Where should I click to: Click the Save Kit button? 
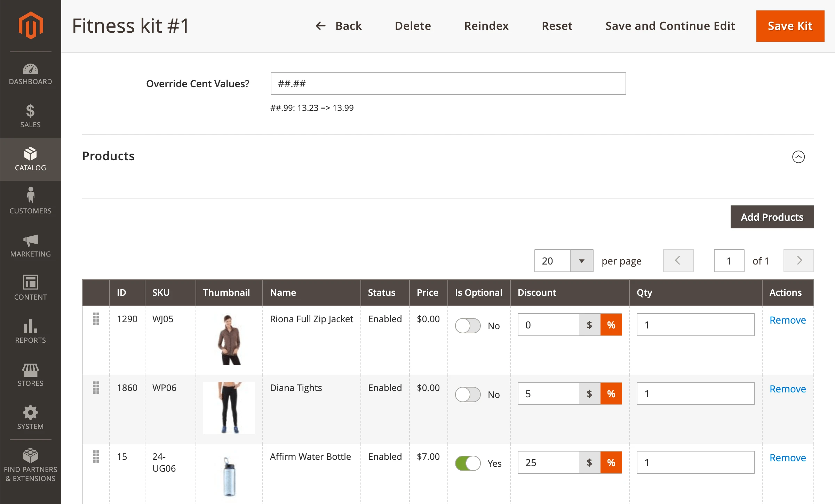pyautogui.click(x=790, y=26)
